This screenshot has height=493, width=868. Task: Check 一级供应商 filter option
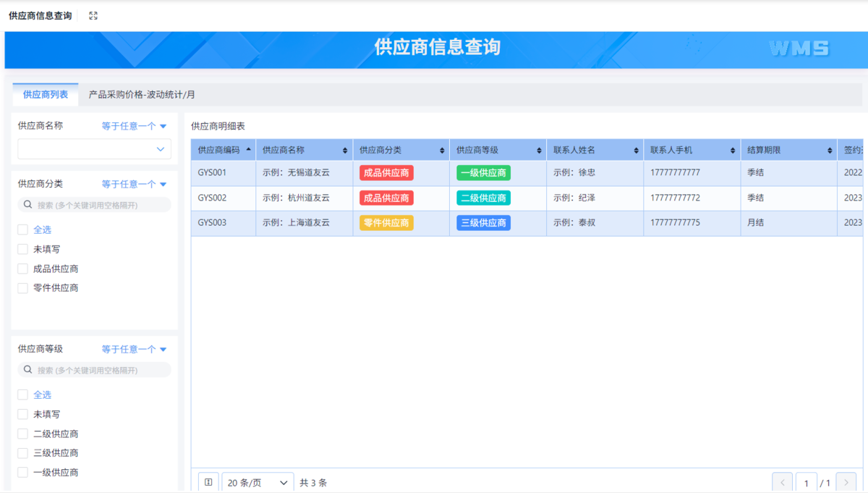(22, 472)
